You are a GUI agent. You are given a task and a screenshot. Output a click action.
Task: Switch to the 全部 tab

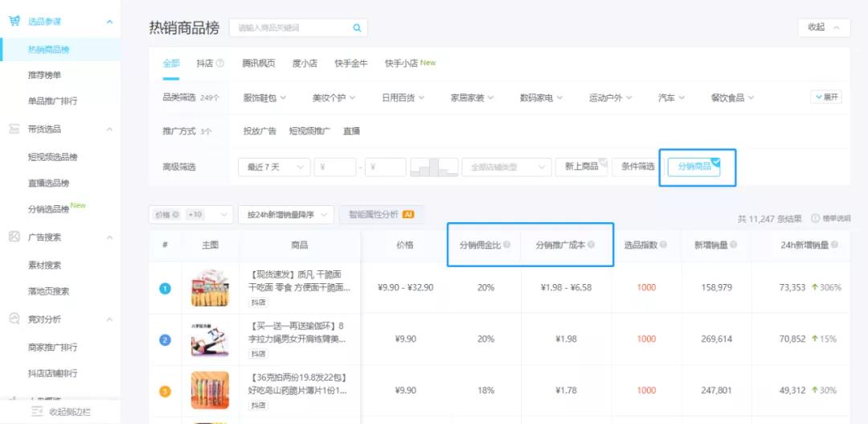(x=171, y=64)
